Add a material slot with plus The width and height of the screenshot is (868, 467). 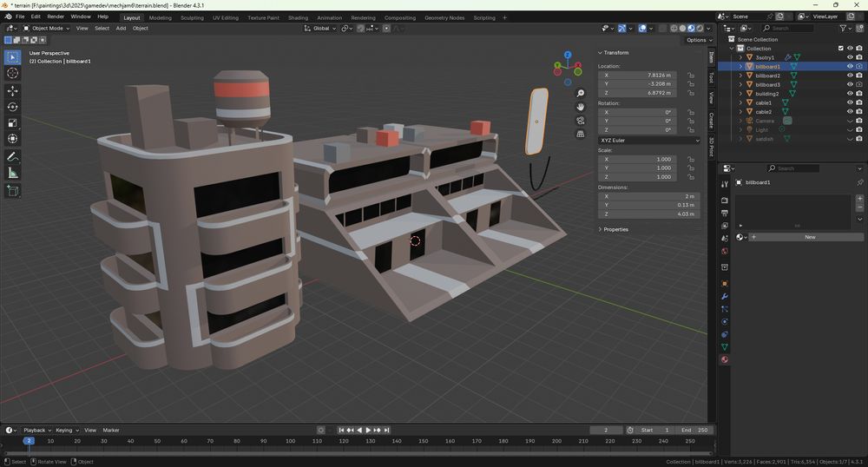[859, 198]
